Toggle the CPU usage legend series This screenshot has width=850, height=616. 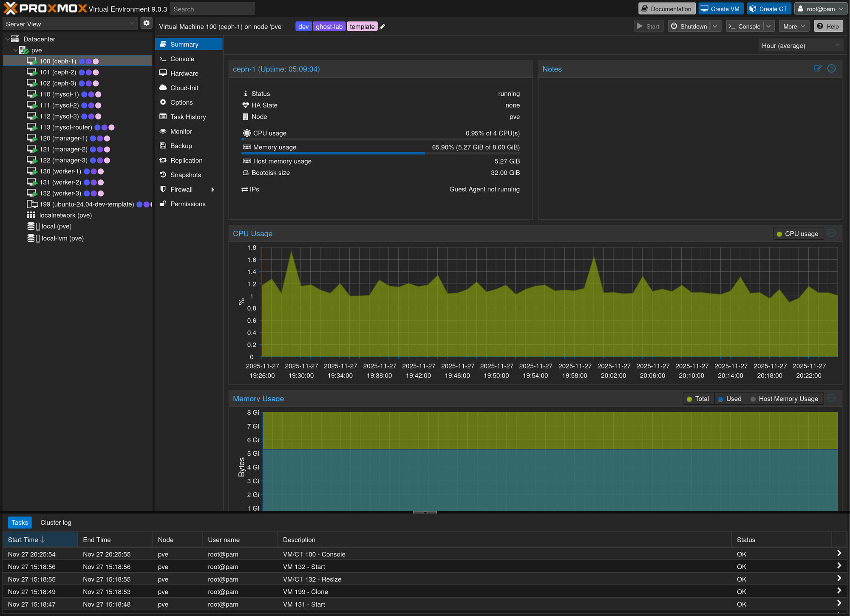pos(797,234)
